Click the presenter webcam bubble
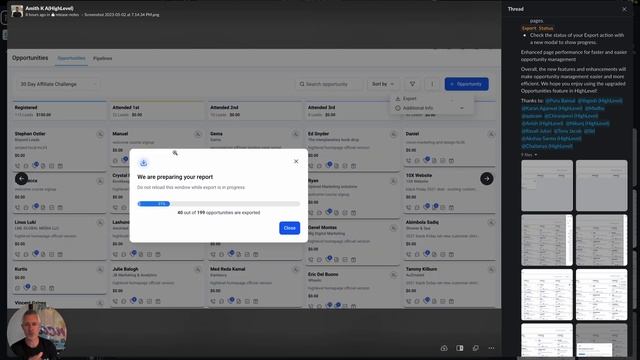 pyautogui.click(x=37, y=332)
